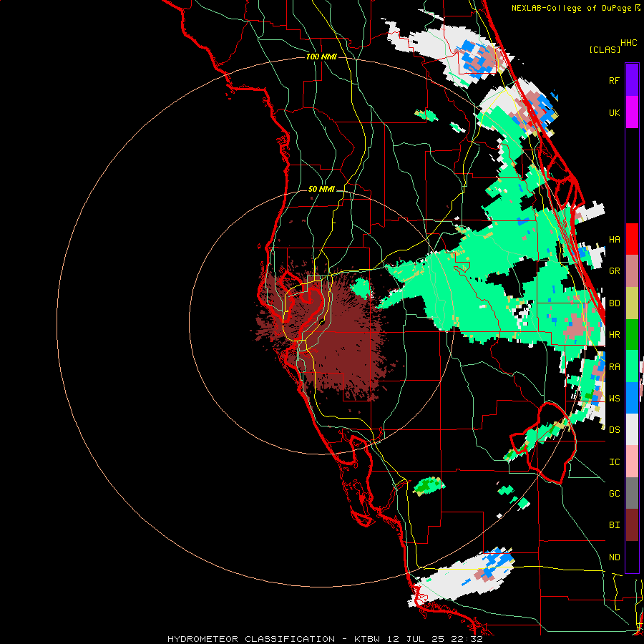Click the RA bright green legend swatch

632,366
